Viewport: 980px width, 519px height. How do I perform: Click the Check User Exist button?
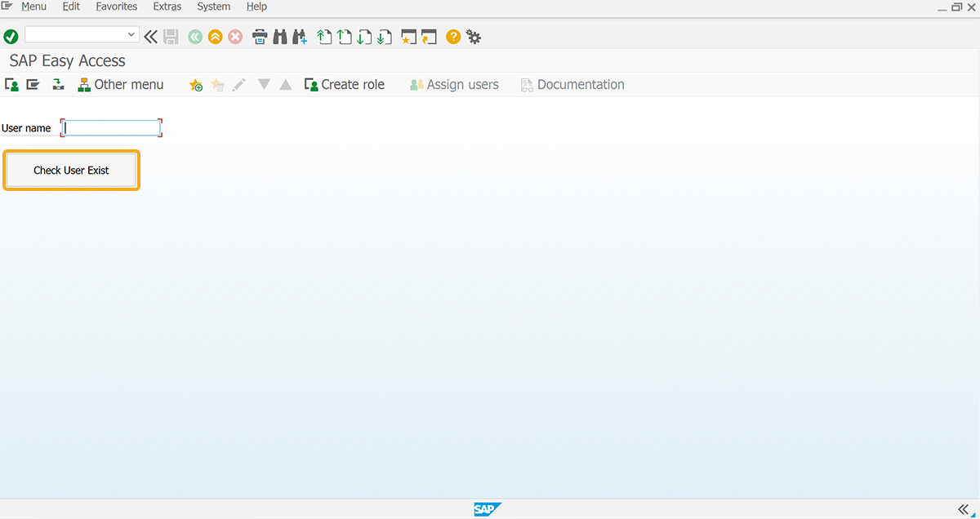[71, 171]
